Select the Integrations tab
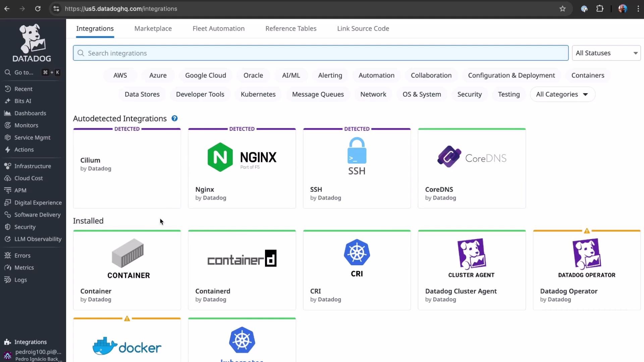Viewport: 644px width, 362px height. click(x=95, y=28)
